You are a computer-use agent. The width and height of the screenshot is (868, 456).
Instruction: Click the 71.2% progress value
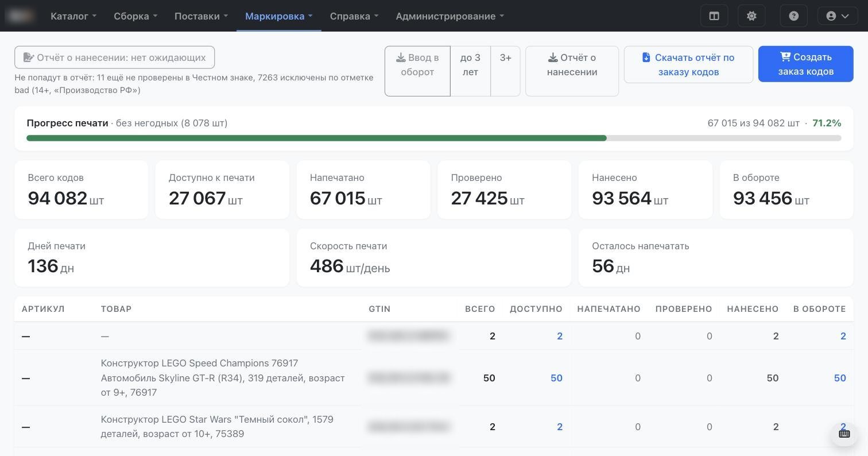pos(827,123)
